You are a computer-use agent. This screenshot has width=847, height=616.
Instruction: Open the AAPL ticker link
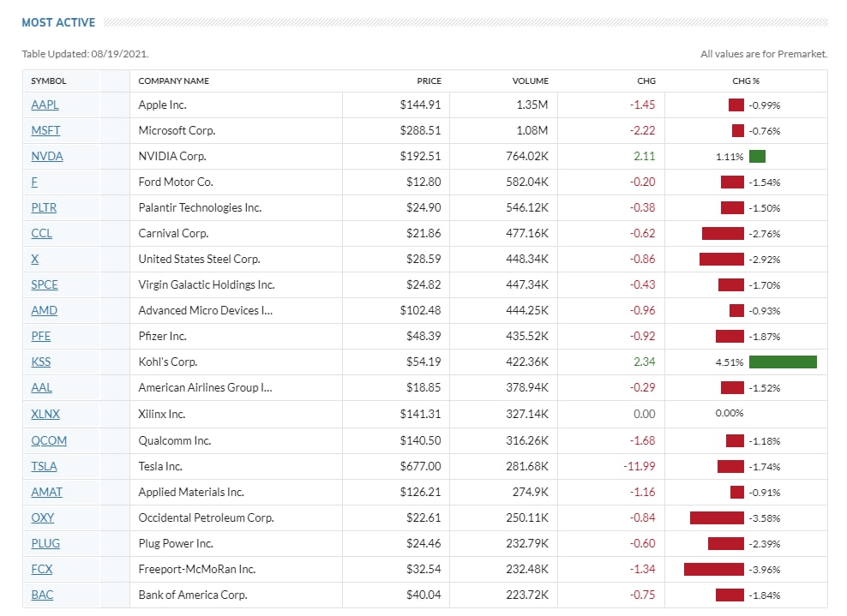45,105
